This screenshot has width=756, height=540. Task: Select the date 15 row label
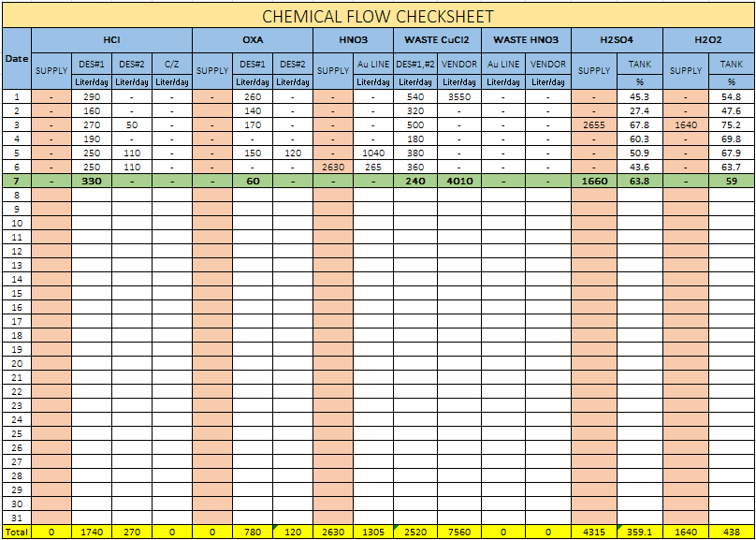tap(17, 293)
